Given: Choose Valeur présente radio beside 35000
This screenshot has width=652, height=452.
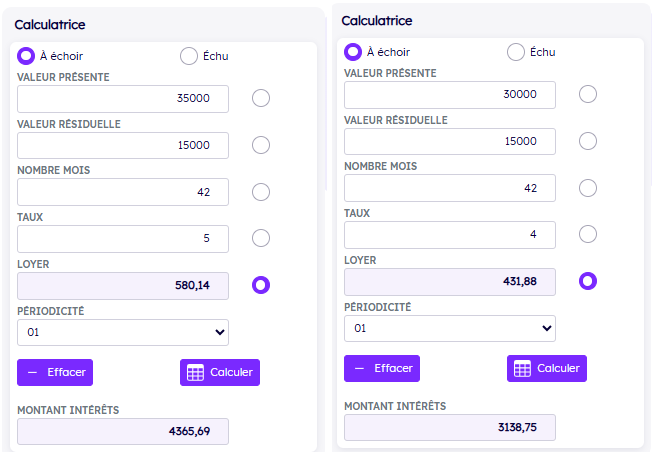Looking at the screenshot, I should [x=261, y=98].
